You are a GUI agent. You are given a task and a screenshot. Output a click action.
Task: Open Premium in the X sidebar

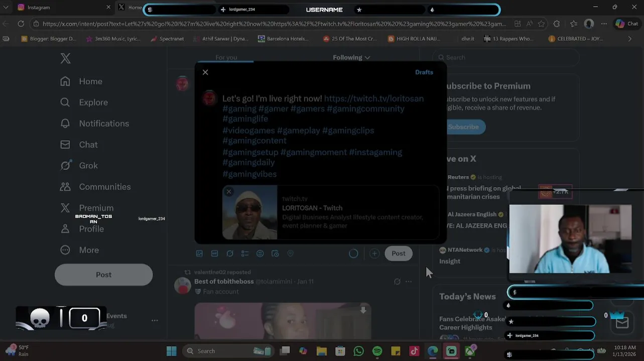tap(86, 208)
